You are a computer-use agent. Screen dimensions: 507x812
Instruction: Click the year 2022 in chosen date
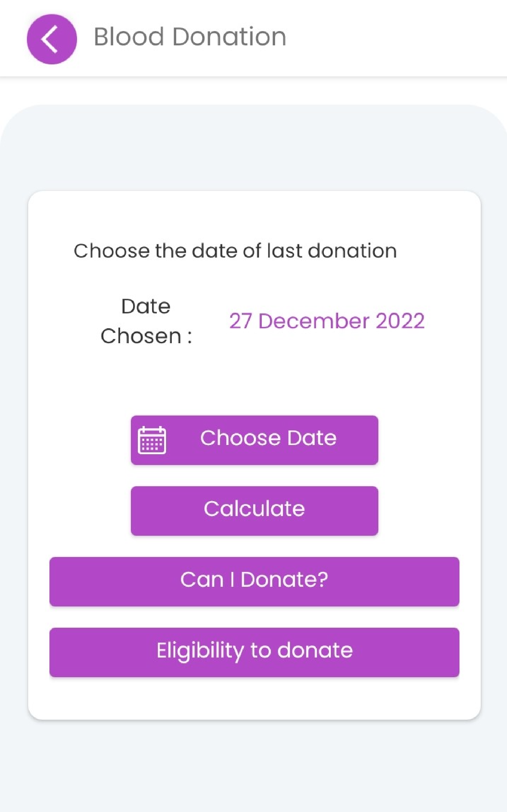pyautogui.click(x=400, y=321)
